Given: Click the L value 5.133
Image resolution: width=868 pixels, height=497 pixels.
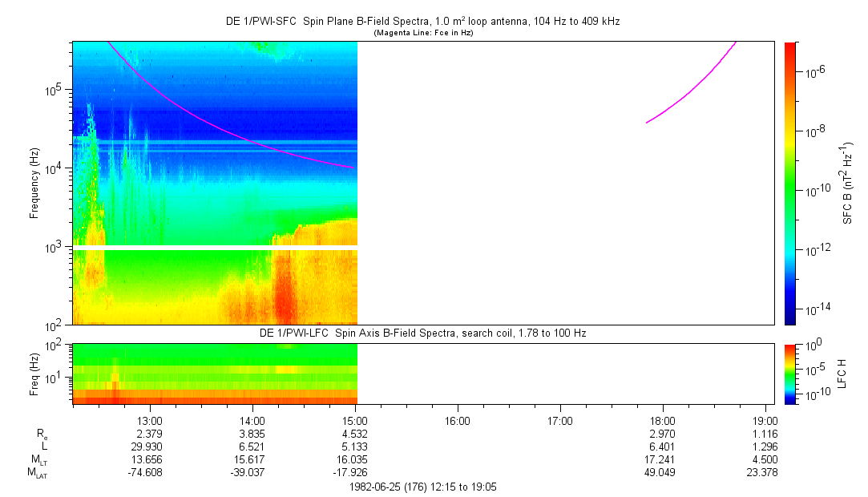Looking at the screenshot, I should [x=355, y=446].
